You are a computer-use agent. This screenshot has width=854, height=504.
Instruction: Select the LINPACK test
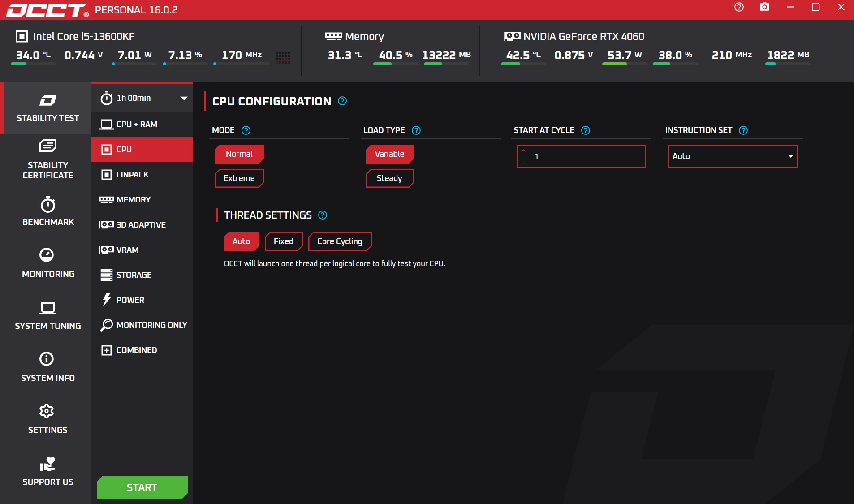pyautogui.click(x=133, y=174)
